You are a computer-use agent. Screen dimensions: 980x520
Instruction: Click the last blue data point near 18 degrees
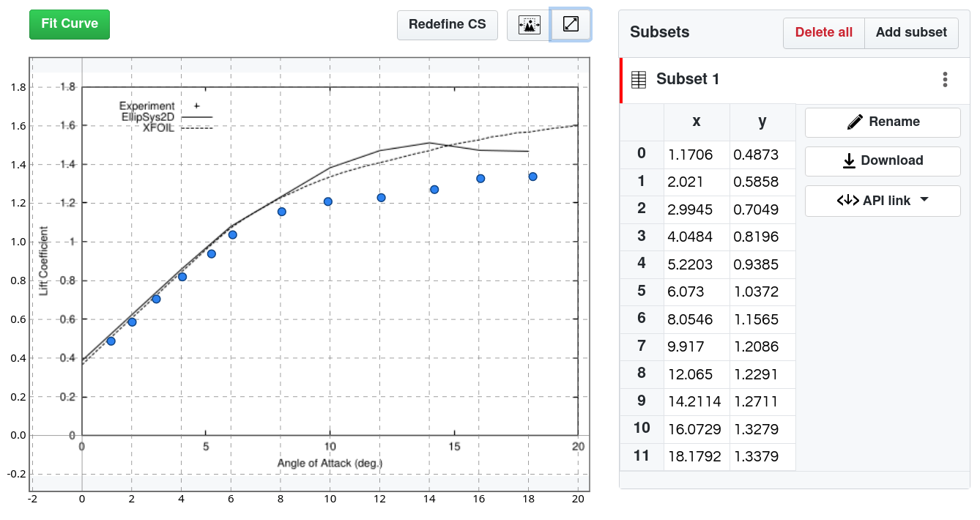(x=533, y=177)
